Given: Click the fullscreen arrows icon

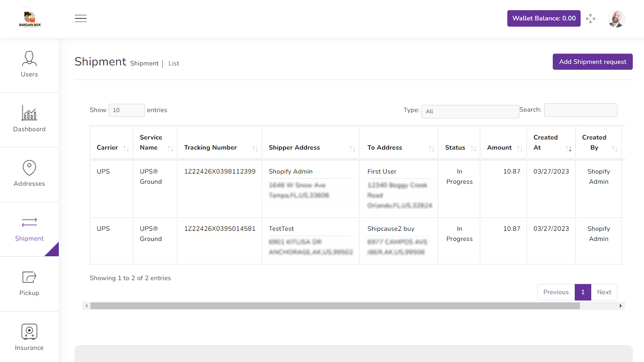Looking at the screenshot, I should coord(590,19).
